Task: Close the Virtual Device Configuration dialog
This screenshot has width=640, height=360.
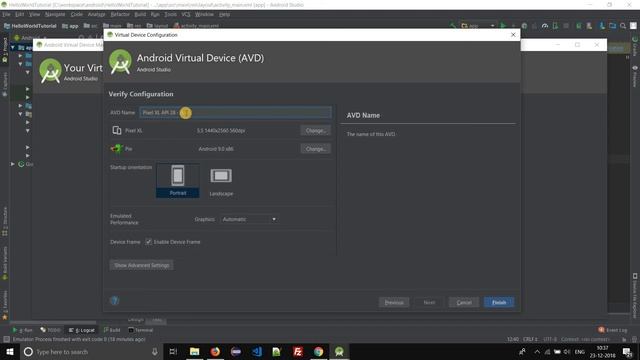Action: coord(513,35)
